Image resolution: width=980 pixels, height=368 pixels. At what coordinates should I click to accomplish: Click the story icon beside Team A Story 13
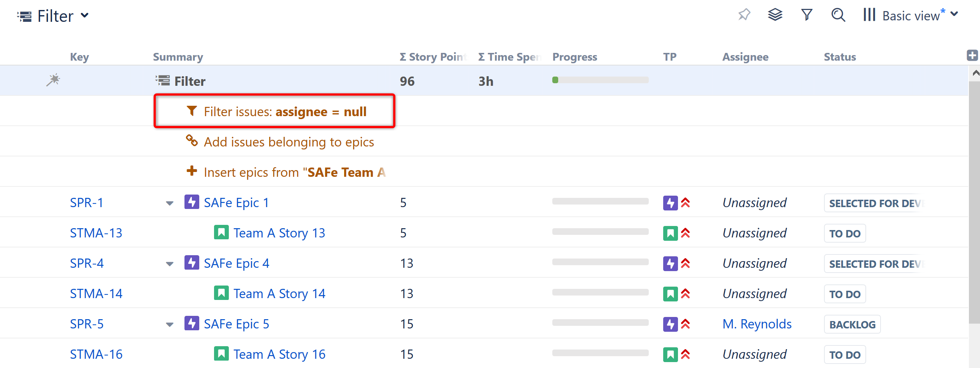click(x=221, y=233)
